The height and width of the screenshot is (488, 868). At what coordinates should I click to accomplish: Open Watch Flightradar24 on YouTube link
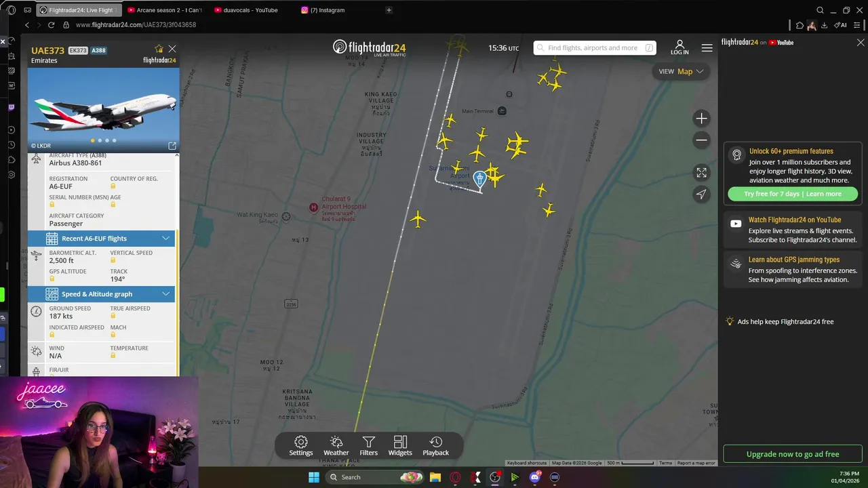[795, 220]
